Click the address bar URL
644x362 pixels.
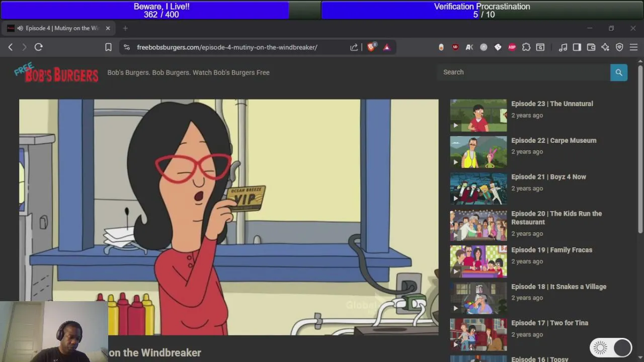click(227, 47)
